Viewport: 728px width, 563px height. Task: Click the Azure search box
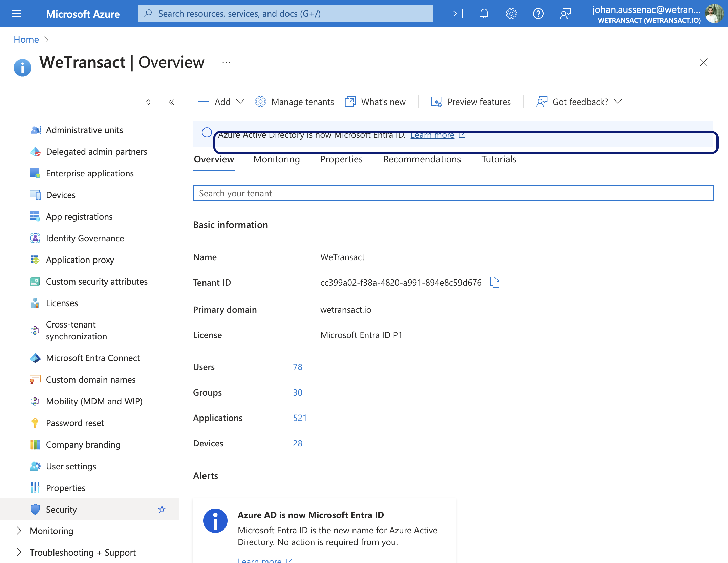pos(285,14)
